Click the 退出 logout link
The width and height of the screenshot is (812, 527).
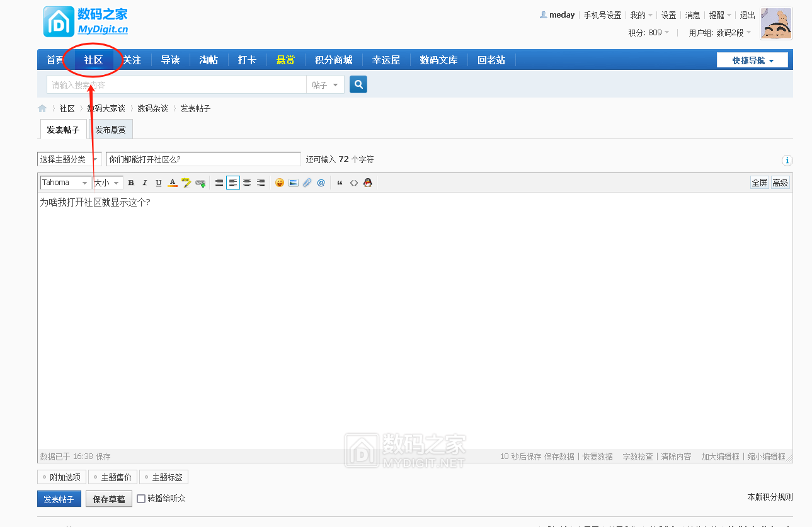click(x=747, y=15)
